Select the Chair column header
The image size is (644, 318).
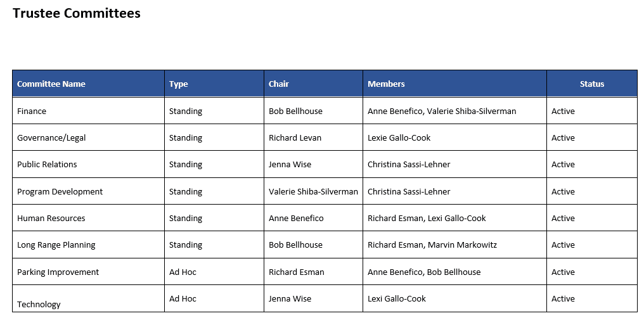(x=279, y=84)
